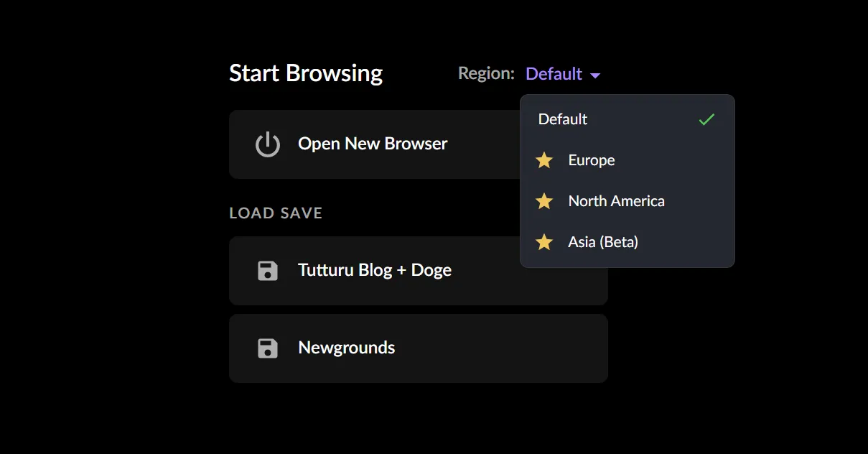This screenshot has width=868, height=454.
Task: Load the Newgrounds save
Action: (419, 348)
